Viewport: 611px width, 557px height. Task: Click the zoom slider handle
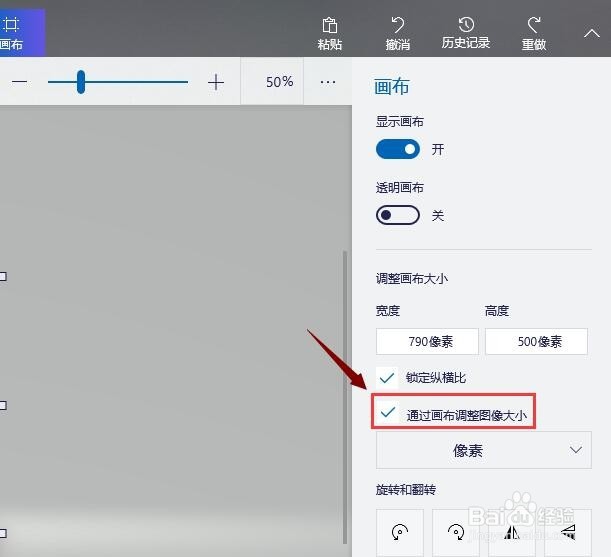[81, 82]
